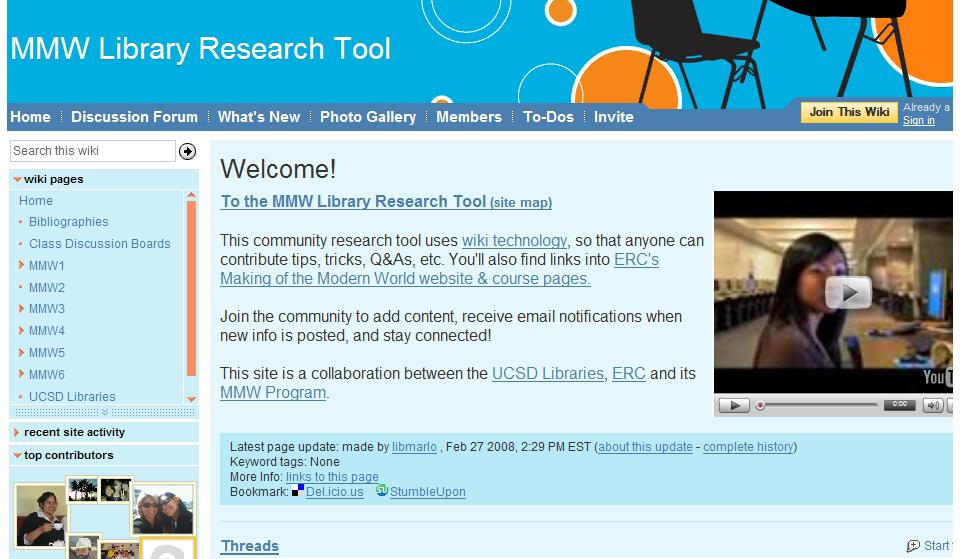Click the play button in video controls
Screen dimensions: 965x559
pyautogui.click(x=734, y=405)
